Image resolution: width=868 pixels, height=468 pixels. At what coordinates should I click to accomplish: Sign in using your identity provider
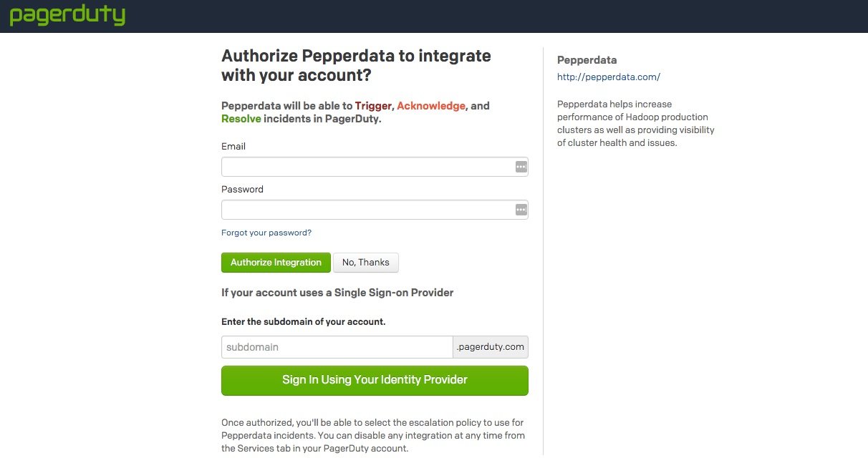pos(375,380)
